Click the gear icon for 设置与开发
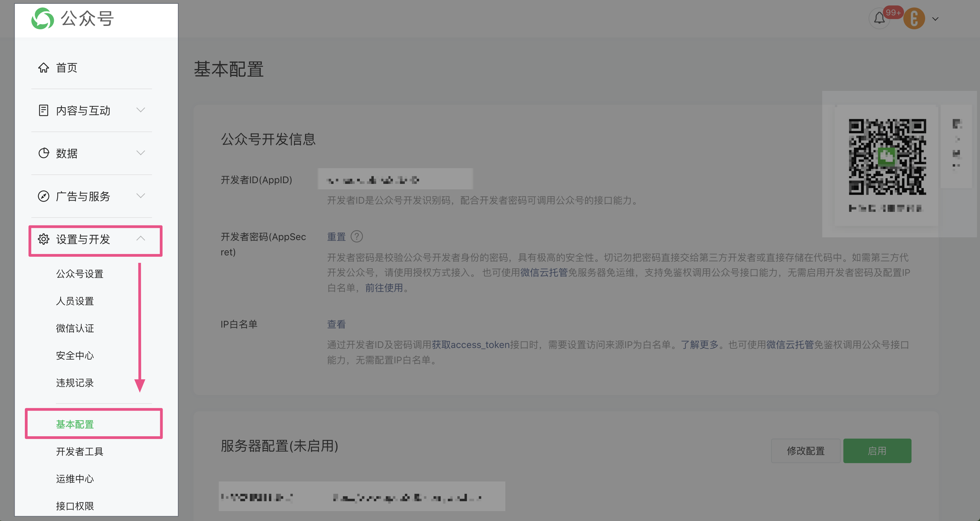Viewport: 980px width, 521px height. point(43,239)
